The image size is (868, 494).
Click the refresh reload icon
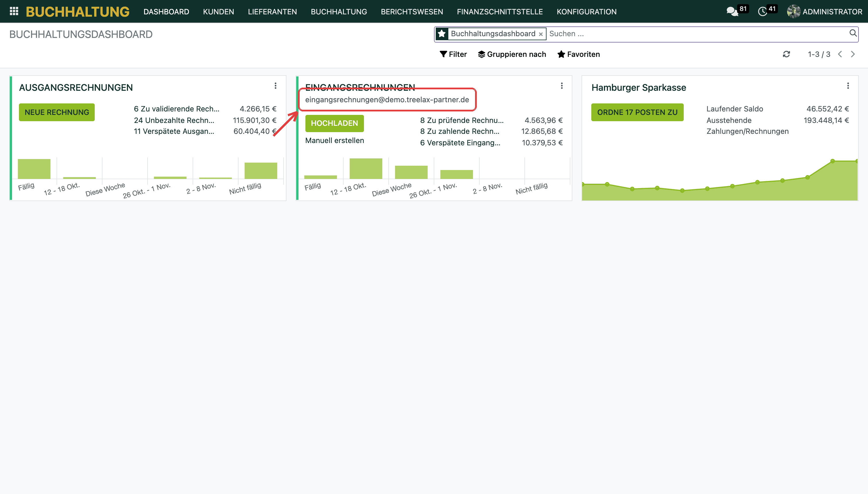tap(786, 54)
